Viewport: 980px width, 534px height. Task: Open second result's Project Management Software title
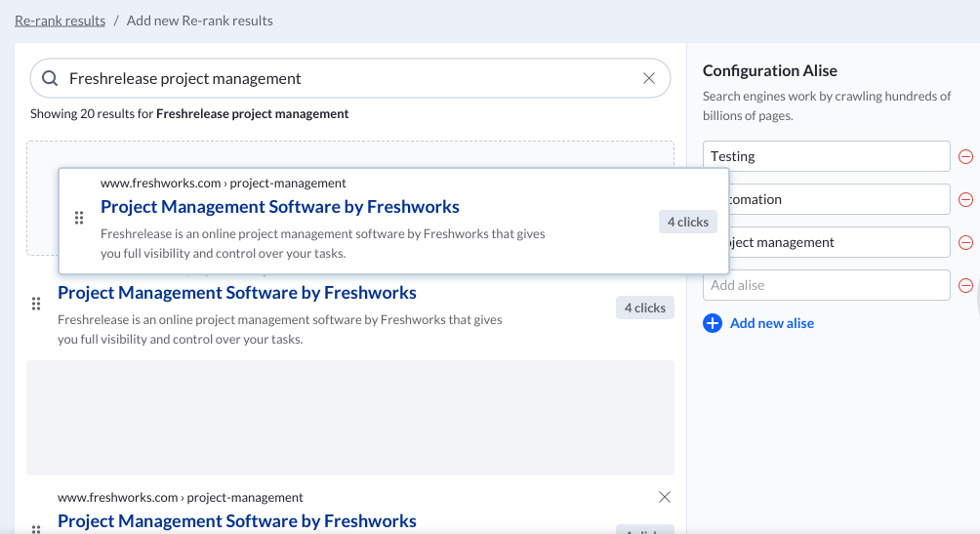tap(237, 293)
